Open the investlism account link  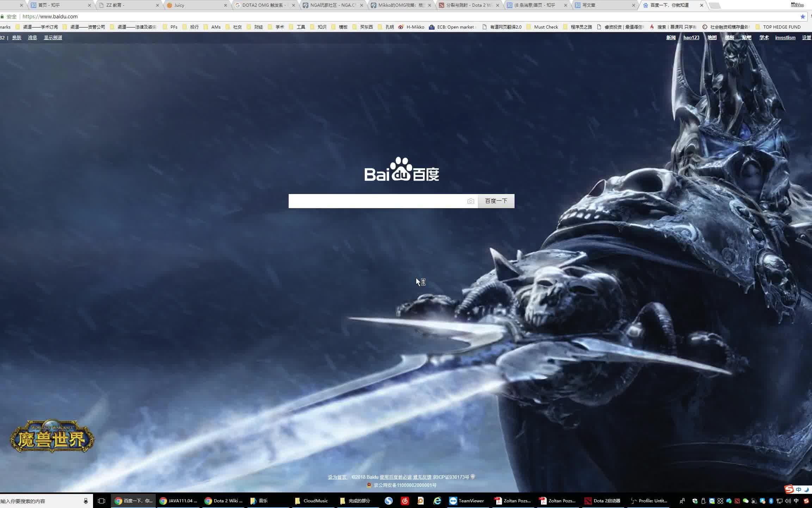[x=785, y=37]
